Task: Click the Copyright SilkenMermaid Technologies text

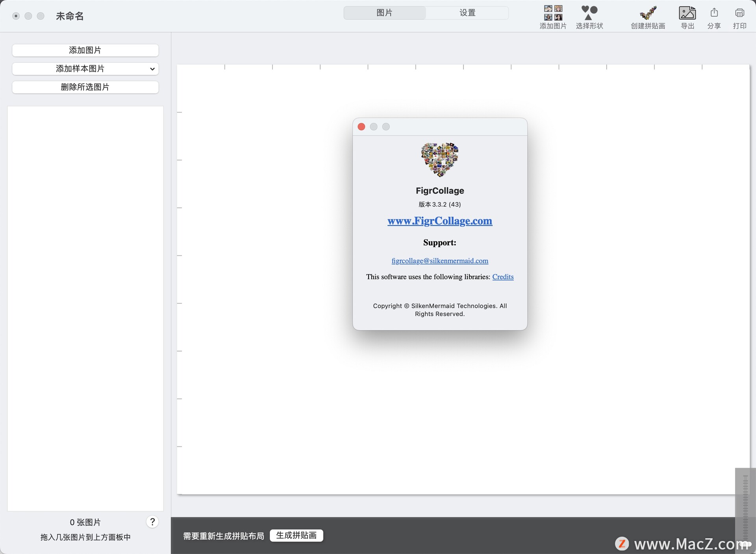Action: [x=440, y=310]
